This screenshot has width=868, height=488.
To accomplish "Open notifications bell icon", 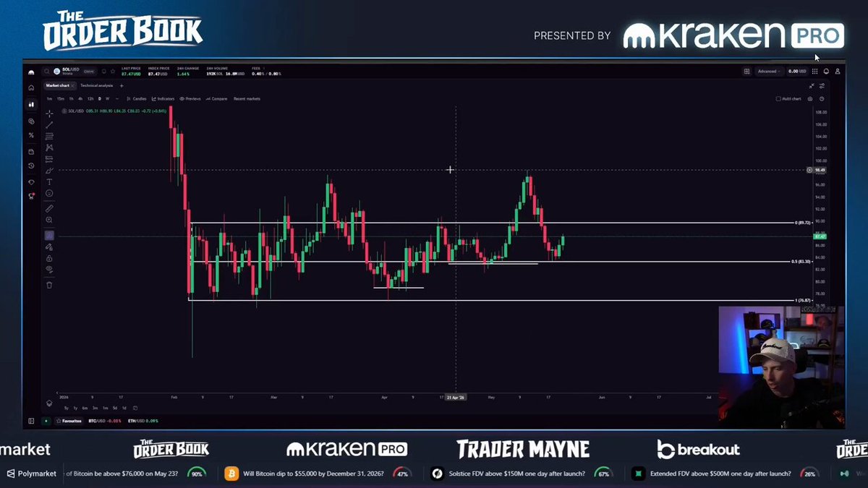I will pos(826,72).
